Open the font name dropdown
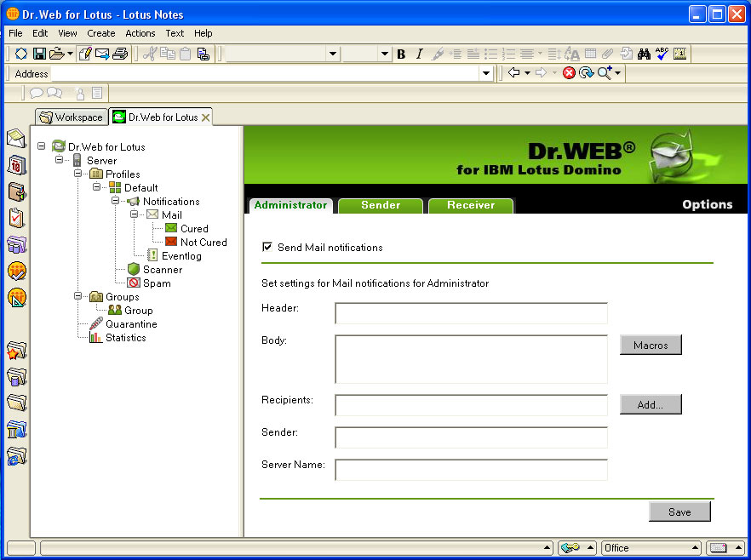 (333, 54)
